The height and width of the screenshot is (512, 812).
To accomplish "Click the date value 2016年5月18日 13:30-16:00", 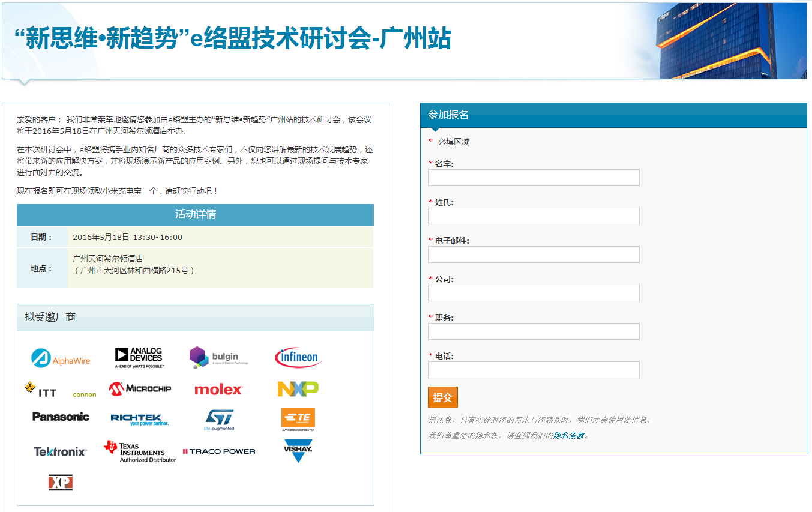I will pyautogui.click(x=127, y=237).
